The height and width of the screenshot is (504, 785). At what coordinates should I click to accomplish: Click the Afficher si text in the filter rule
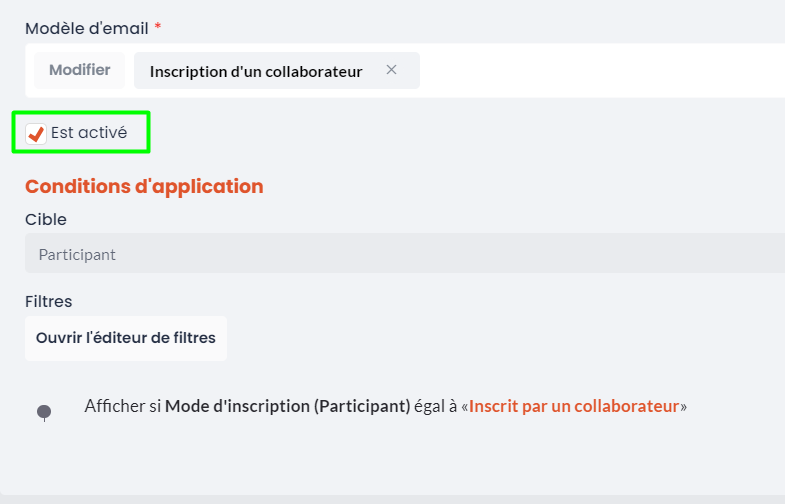122,406
